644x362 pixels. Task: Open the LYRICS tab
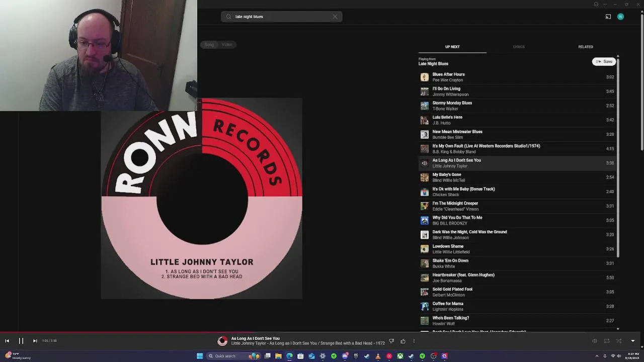(519, 47)
